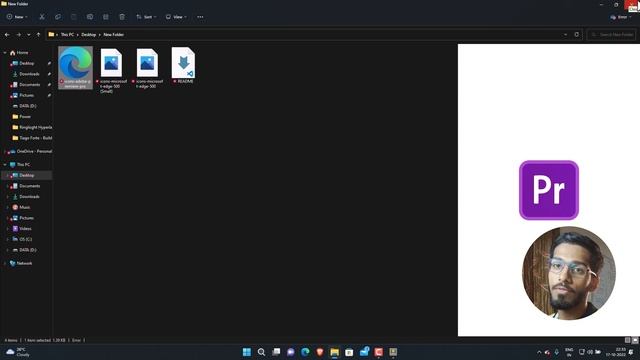Image resolution: width=640 pixels, height=360 pixels.
Task: Open pinned Desktop under Home
Action: [27, 63]
